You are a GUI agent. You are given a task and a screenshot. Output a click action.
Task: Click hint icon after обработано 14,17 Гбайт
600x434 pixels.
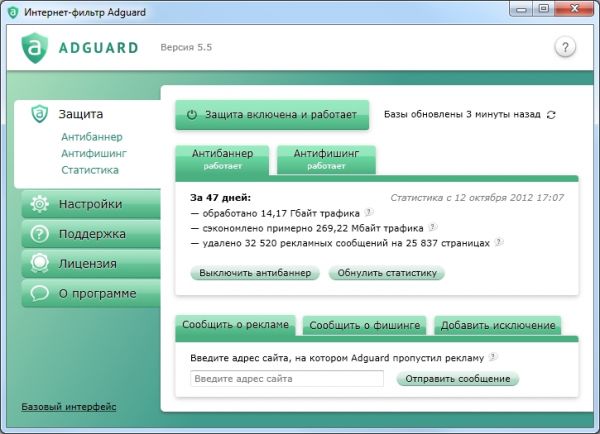point(368,212)
